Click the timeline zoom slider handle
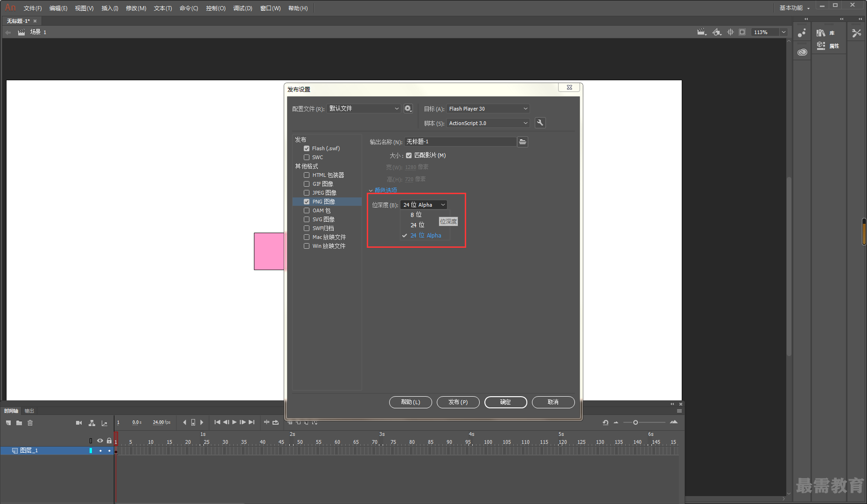867x504 pixels. pos(635,422)
